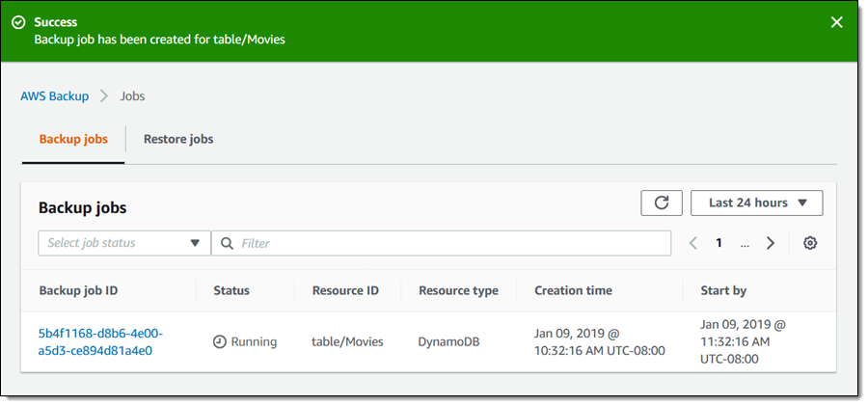Select the Backup jobs tab
Image resolution: width=868 pixels, height=406 pixels.
coord(73,139)
